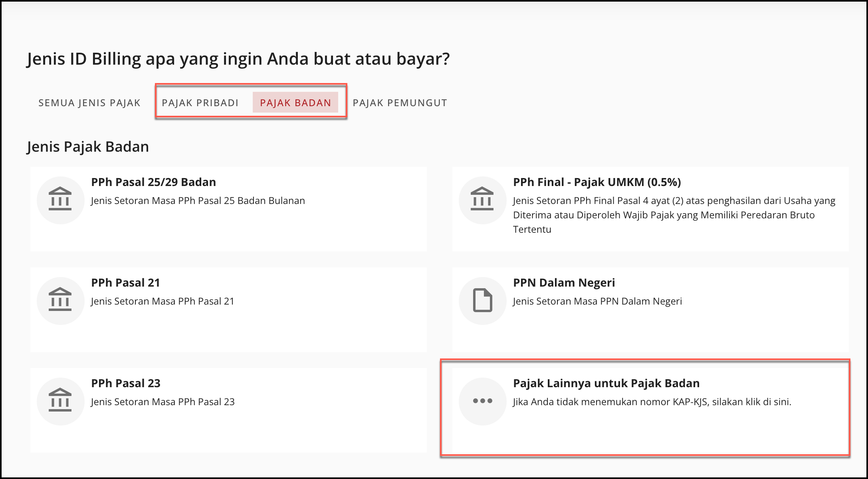Open the PPh Pasal 25/29 Badan title
The height and width of the screenshot is (479, 868).
(153, 182)
